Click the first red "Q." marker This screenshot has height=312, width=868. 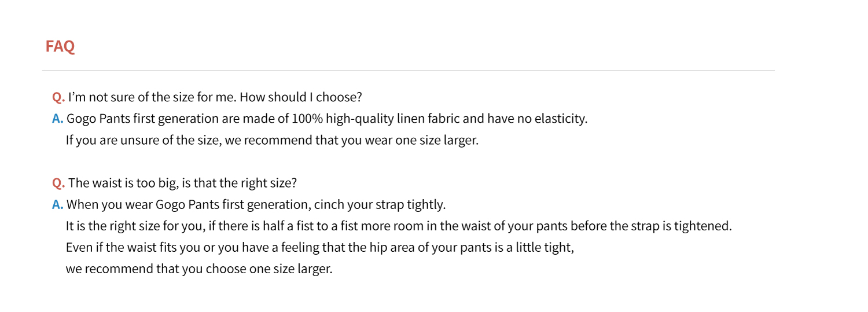tap(58, 97)
